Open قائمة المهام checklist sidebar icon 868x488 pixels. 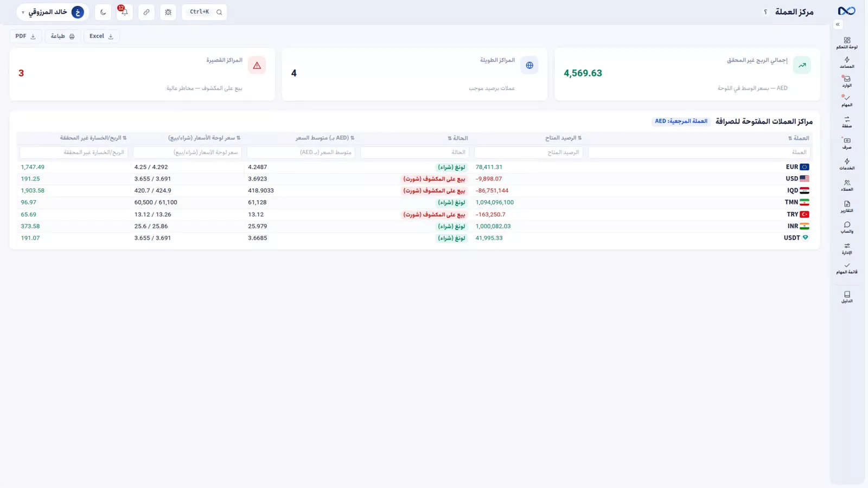tap(847, 268)
